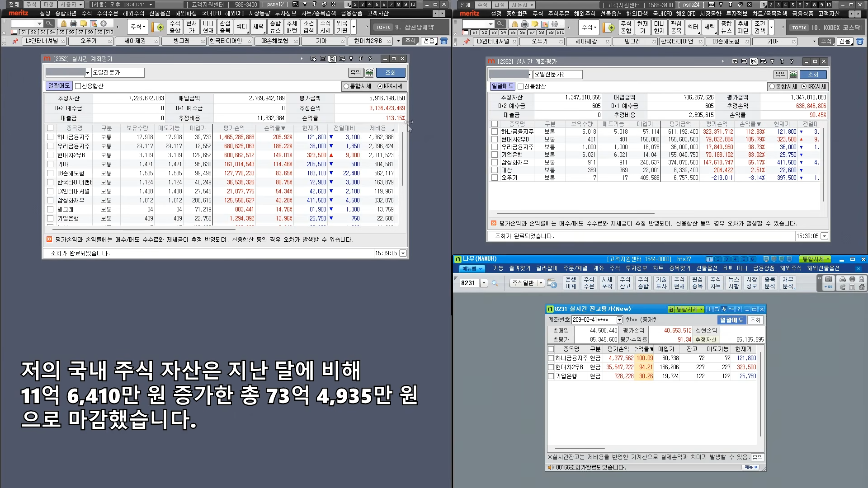Click the lock icon in left meritz toolbar

point(63,23)
